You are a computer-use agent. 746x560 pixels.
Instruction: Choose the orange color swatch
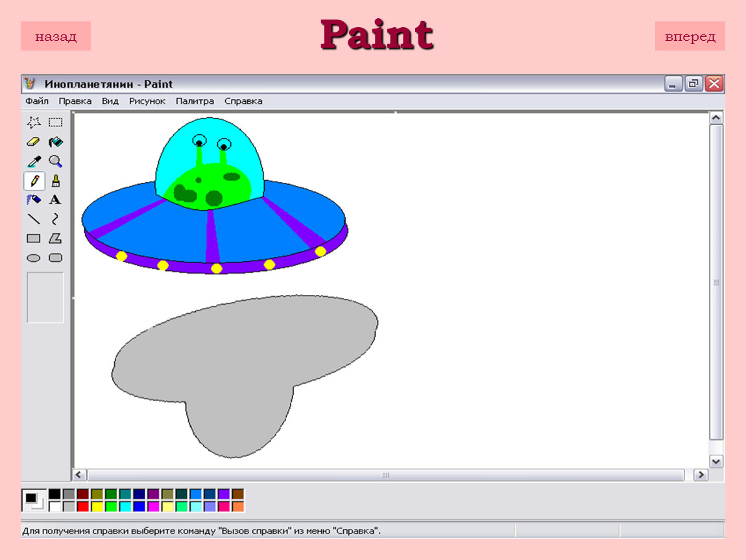[x=238, y=506]
